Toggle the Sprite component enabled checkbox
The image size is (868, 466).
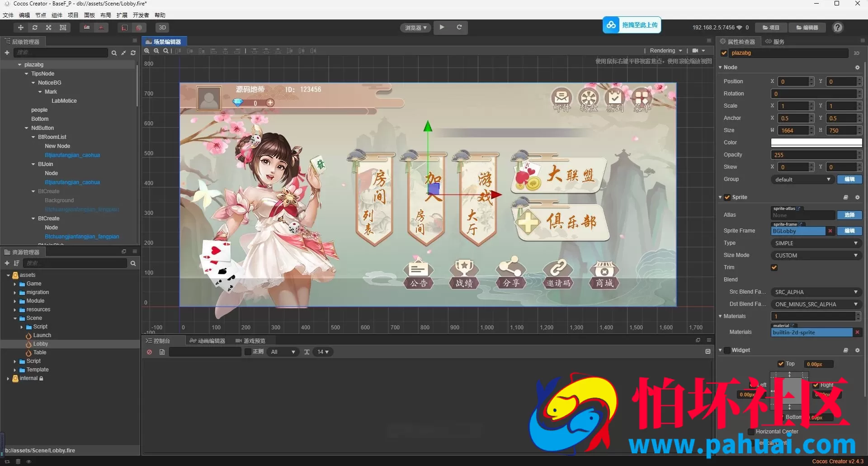[727, 197]
